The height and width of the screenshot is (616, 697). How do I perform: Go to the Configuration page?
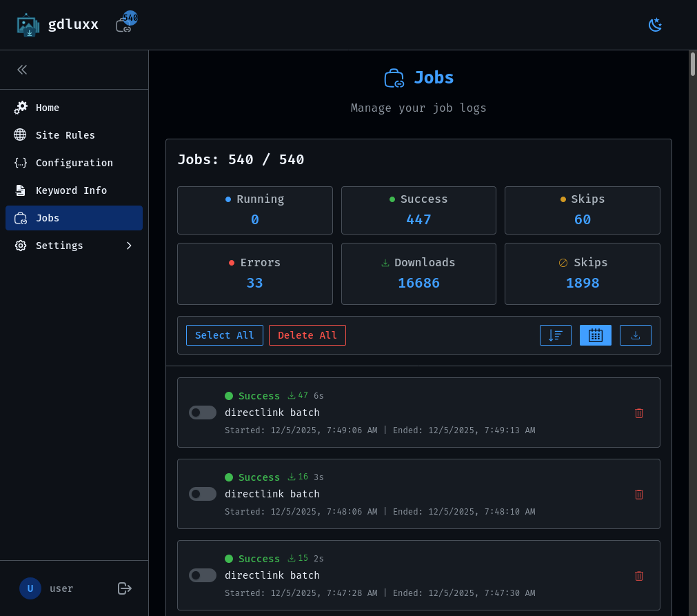coord(74,163)
